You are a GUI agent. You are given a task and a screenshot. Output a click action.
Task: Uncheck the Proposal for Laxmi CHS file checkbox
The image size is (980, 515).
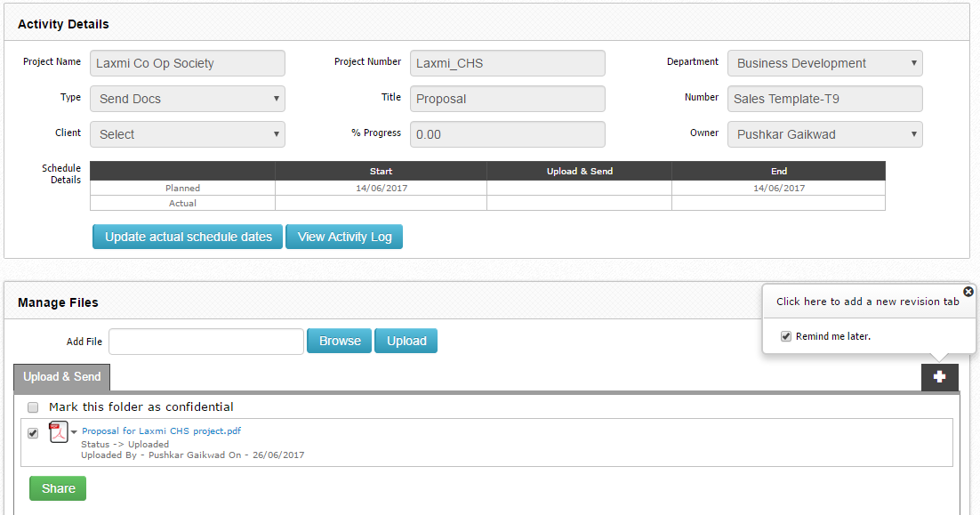pos(33,432)
